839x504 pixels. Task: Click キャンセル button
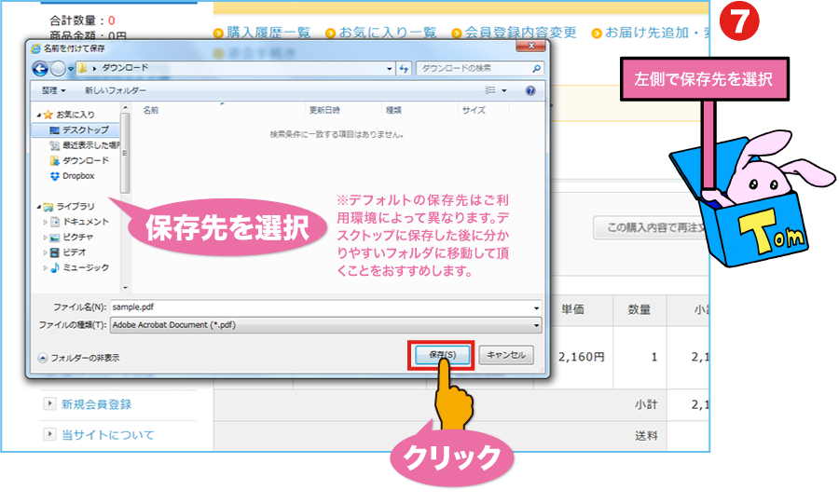506,355
